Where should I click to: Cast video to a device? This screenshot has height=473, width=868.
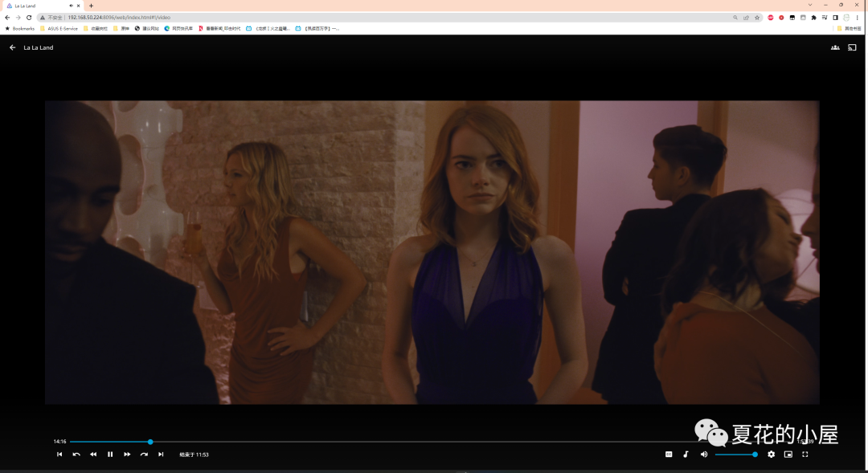pos(852,47)
